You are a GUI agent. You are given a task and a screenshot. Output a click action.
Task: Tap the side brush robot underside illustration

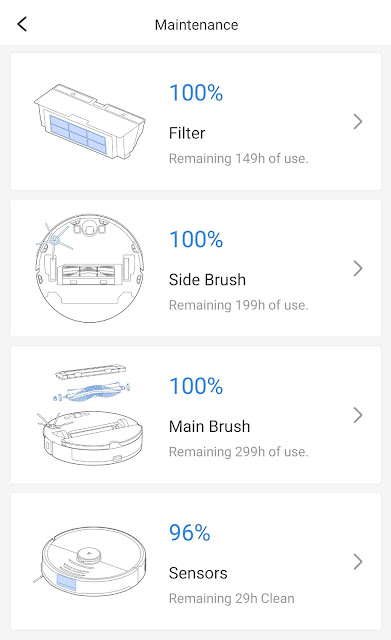click(x=90, y=268)
